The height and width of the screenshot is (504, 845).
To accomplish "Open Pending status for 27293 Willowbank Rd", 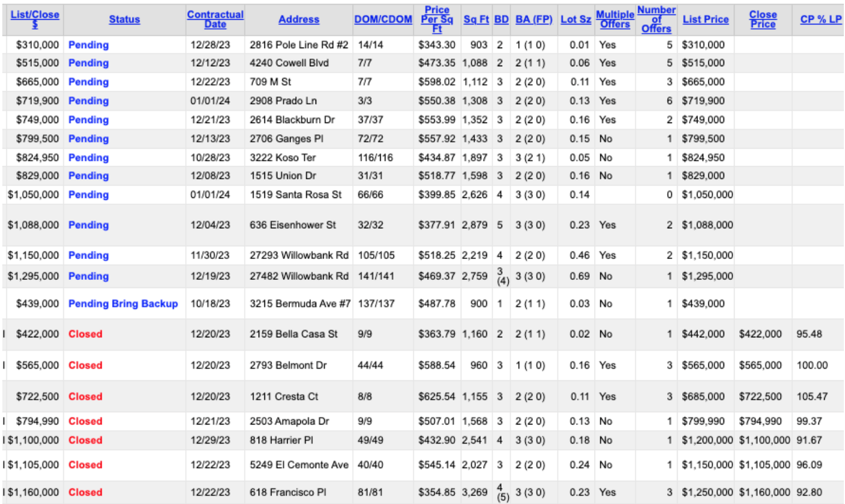I will point(88,255).
